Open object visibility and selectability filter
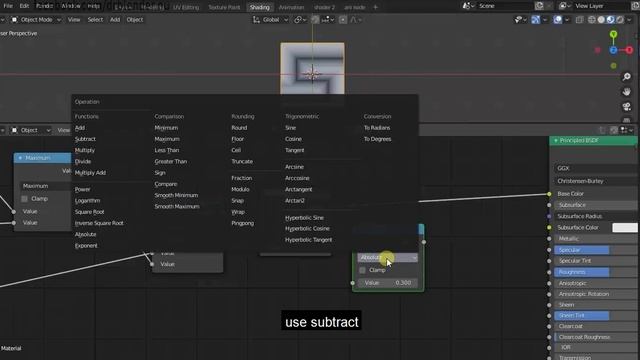 point(519,20)
